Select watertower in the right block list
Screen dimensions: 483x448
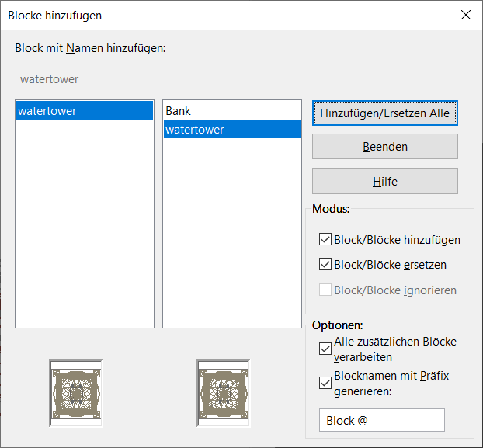pyautogui.click(x=232, y=130)
